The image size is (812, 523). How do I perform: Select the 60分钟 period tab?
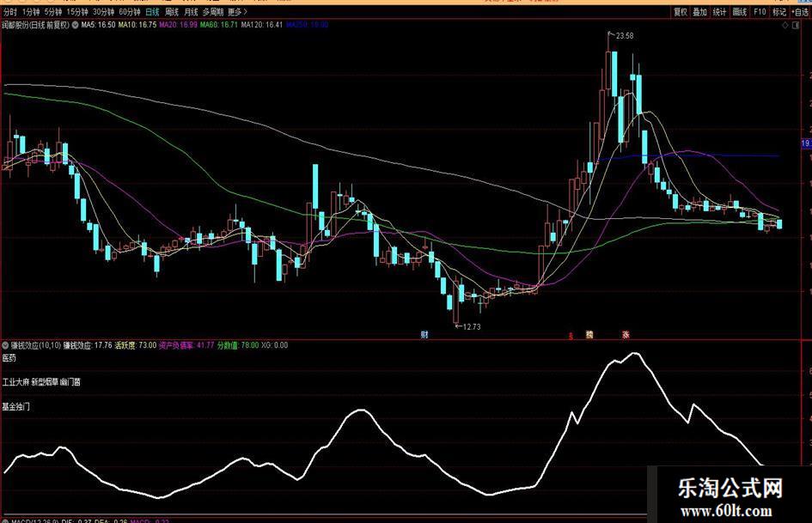[130, 11]
